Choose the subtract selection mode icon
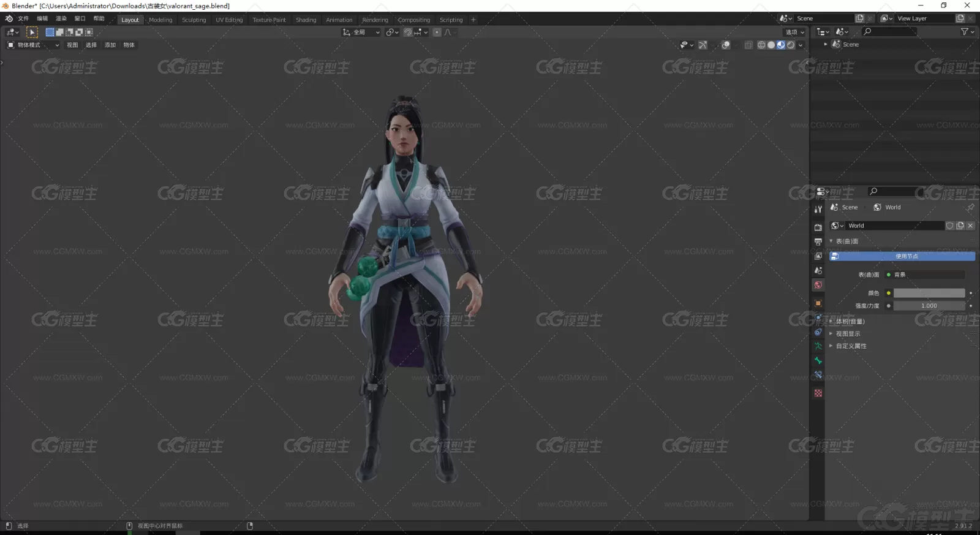Viewport: 980px width, 535px height. [69, 32]
